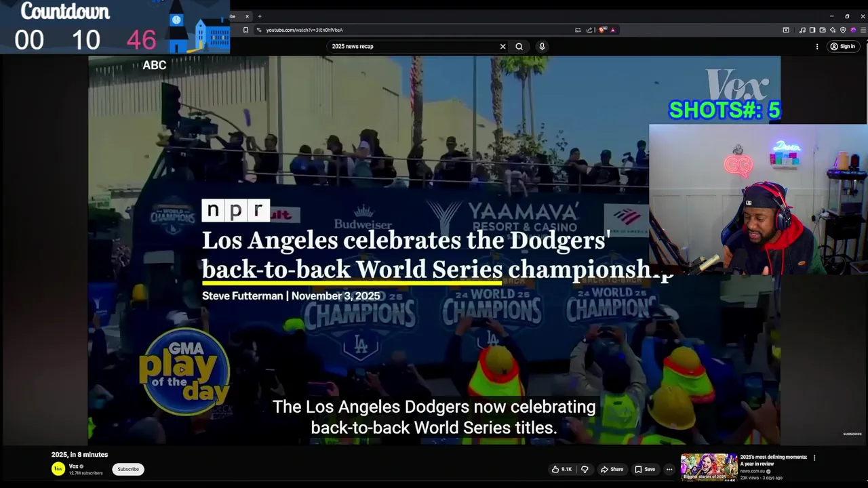Open the browser hamburger main menu
The image size is (868, 488).
[x=863, y=30]
